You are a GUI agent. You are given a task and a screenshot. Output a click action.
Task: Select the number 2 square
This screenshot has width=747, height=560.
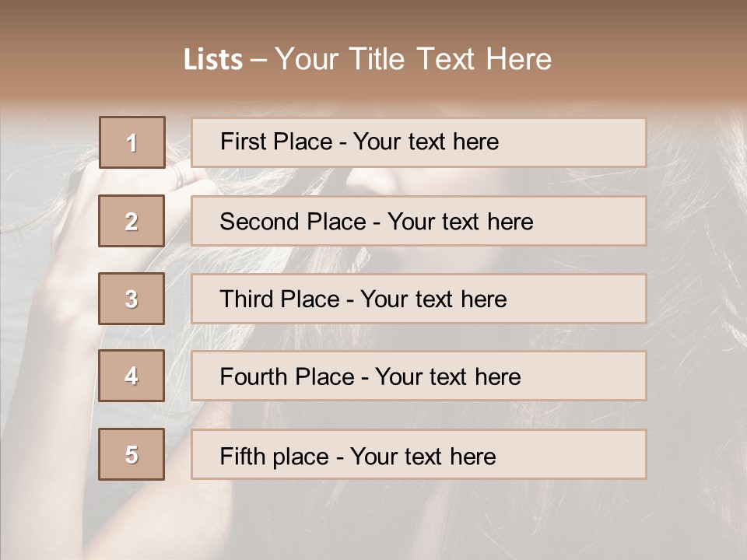coord(132,221)
